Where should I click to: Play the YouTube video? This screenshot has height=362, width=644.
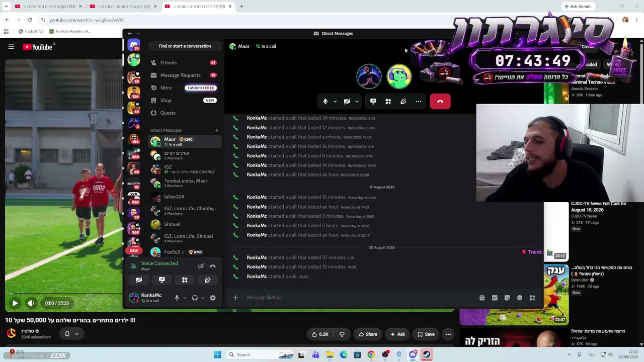(15, 303)
